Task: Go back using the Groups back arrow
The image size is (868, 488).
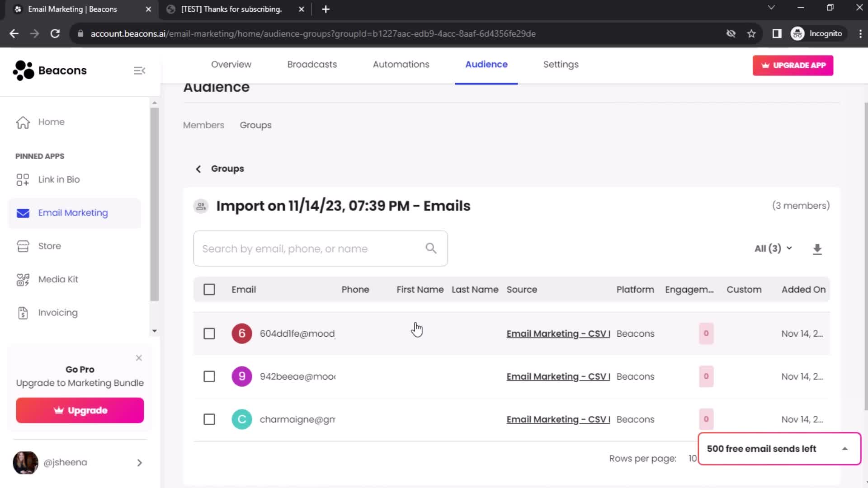Action: tap(198, 169)
